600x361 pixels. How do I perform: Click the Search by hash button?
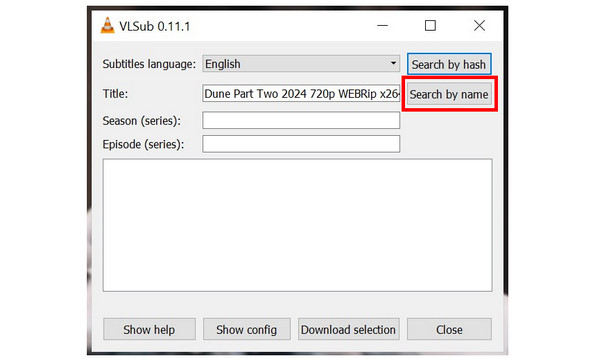click(449, 64)
